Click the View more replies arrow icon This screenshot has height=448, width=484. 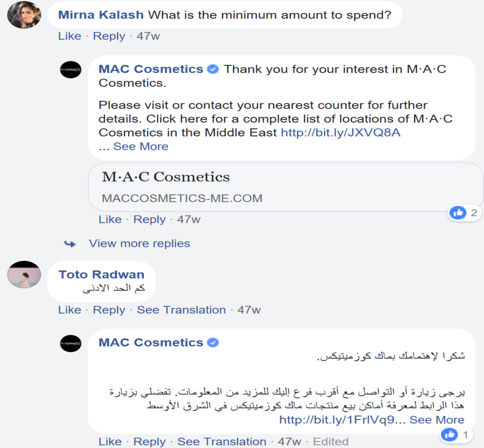tap(70, 244)
